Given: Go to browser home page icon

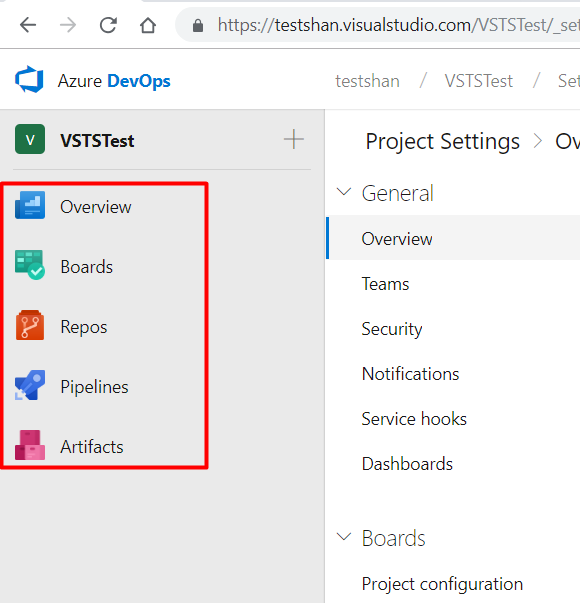Looking at the screenshot, I should (x=148, y=26).
